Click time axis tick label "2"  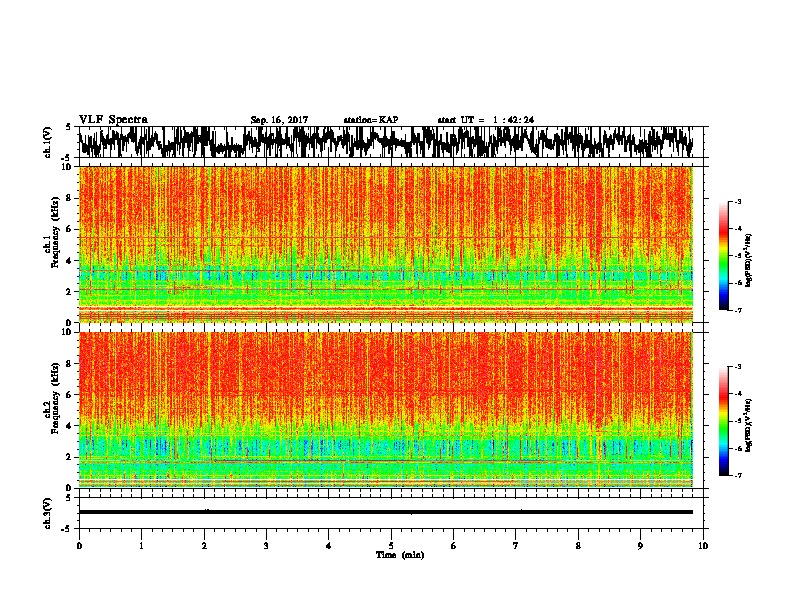pyautogui.click(x=204, y=545)
